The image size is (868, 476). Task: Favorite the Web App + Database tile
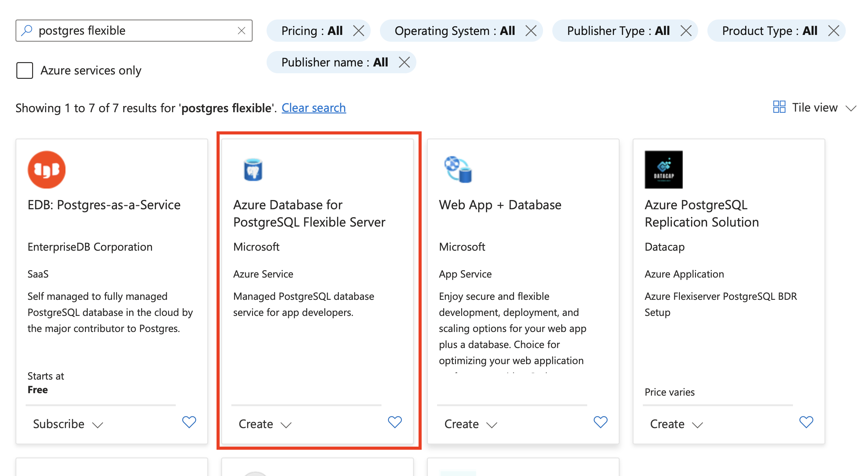(600, 422)
